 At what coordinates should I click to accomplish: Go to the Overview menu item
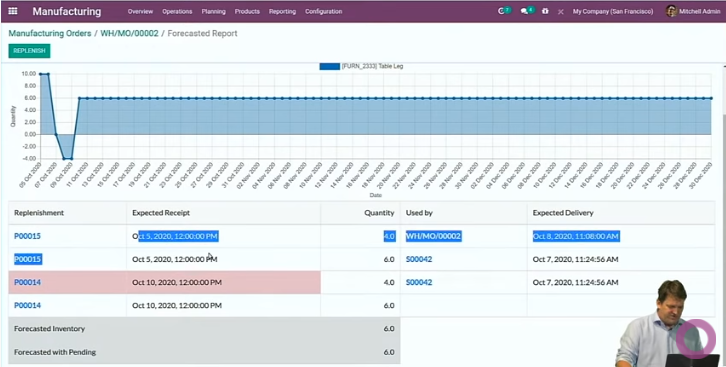coord(140,12)
